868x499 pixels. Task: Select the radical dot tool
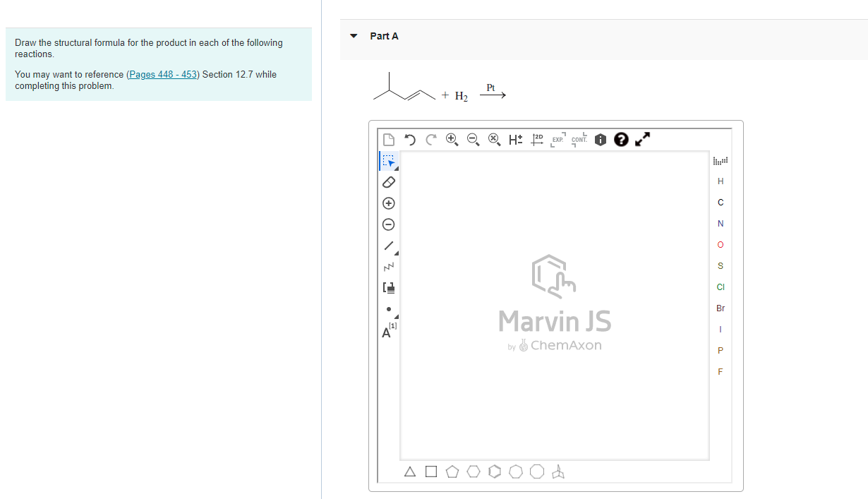[388, 309]
